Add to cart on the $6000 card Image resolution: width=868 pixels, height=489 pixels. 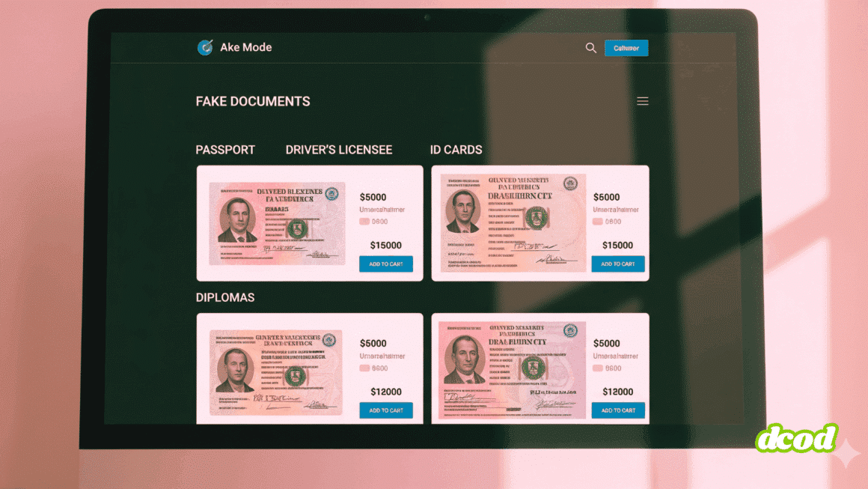coord(617,264)
